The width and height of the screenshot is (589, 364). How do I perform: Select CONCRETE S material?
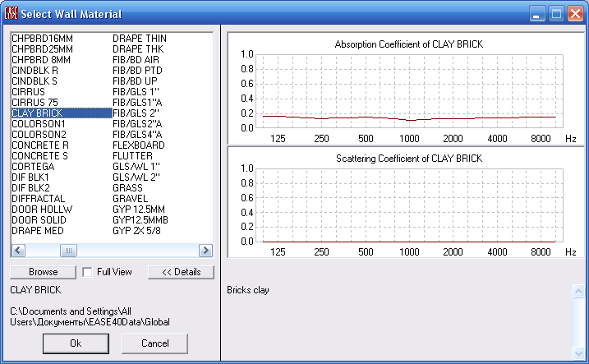coord(39,156)
